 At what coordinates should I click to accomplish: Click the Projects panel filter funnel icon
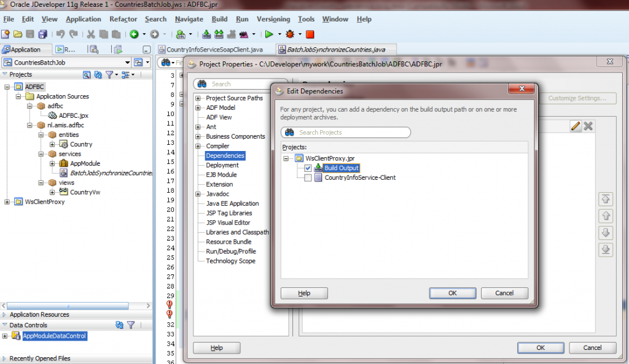point(109,74)
